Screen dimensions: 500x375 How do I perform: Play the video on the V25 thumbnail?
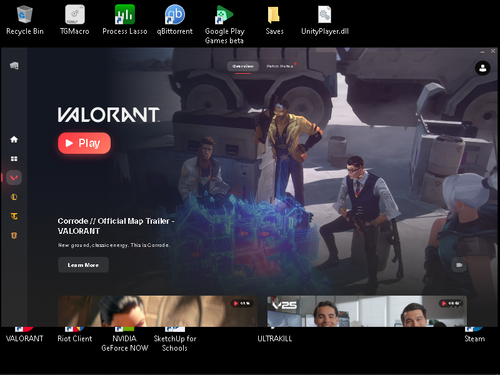coord(450,303)
